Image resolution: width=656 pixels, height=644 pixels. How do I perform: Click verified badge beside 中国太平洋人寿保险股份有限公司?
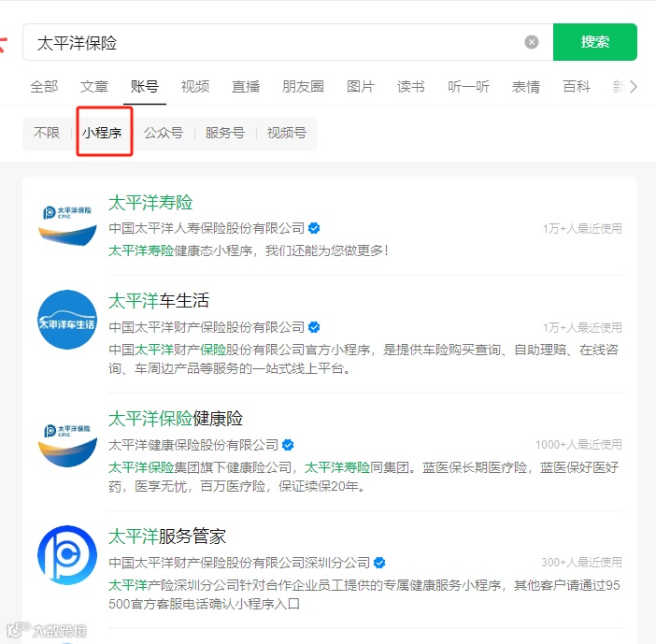[x=314, y=228]
